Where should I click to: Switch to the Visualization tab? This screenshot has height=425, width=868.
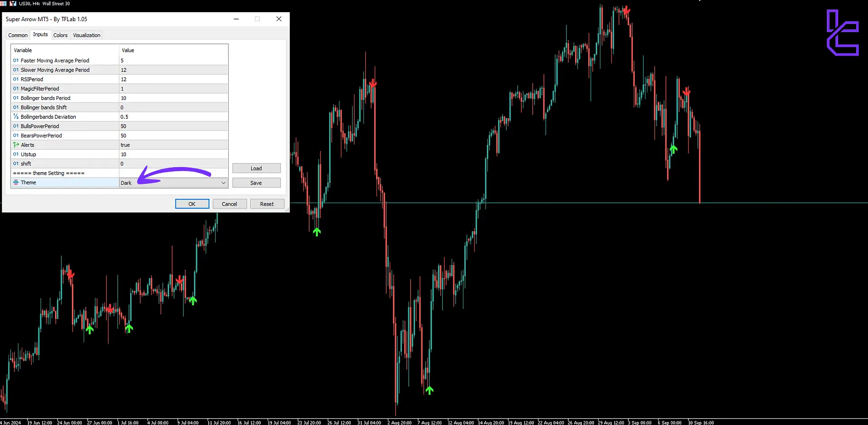[86, 35]
